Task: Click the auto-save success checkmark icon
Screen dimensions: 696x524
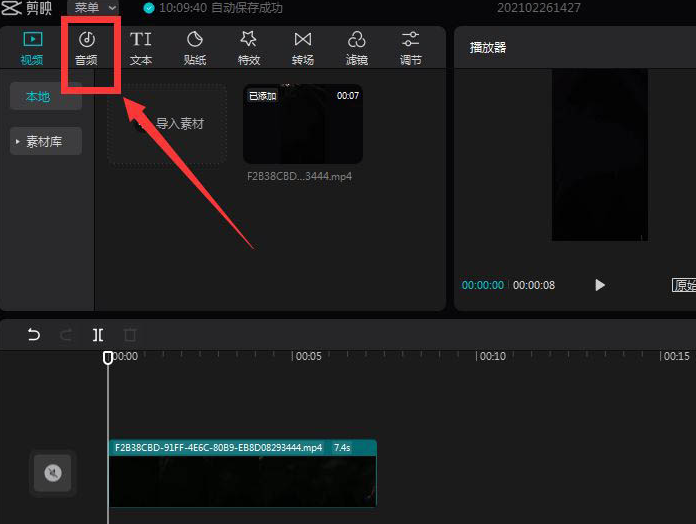Action: pos(149,8)
